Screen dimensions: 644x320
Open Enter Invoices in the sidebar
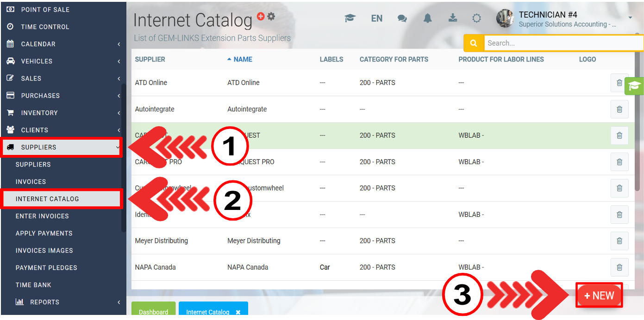point(42,216)
